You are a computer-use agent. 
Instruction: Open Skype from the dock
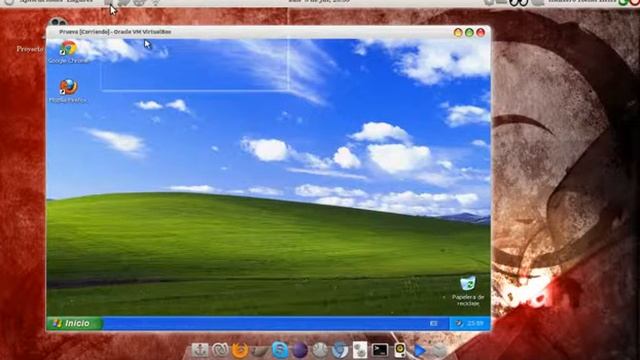click(280, 350)
